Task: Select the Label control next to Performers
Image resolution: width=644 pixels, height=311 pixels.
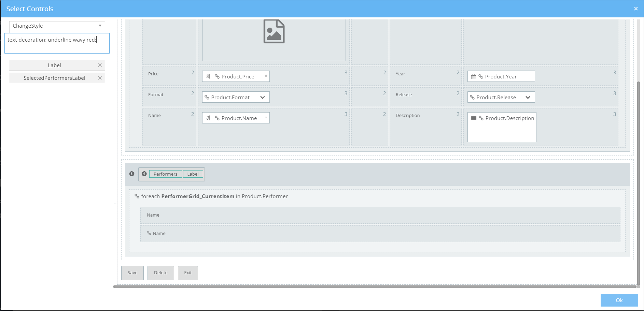Action: (193, 174)
